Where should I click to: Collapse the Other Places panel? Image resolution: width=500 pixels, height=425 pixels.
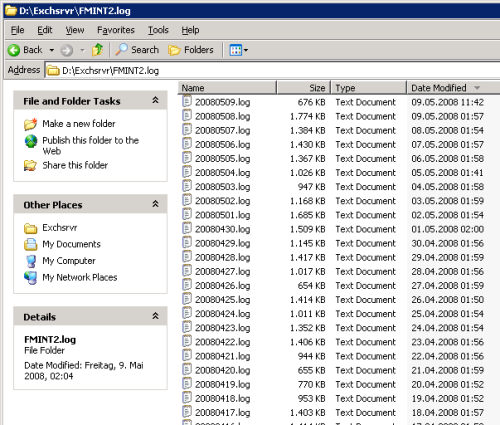(x=155, y=204)
